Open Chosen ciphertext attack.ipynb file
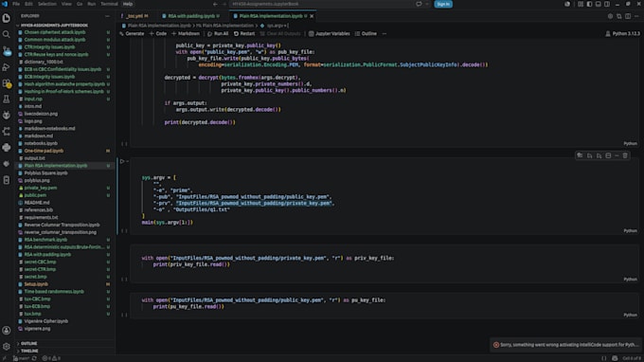 tap(55, 32)
